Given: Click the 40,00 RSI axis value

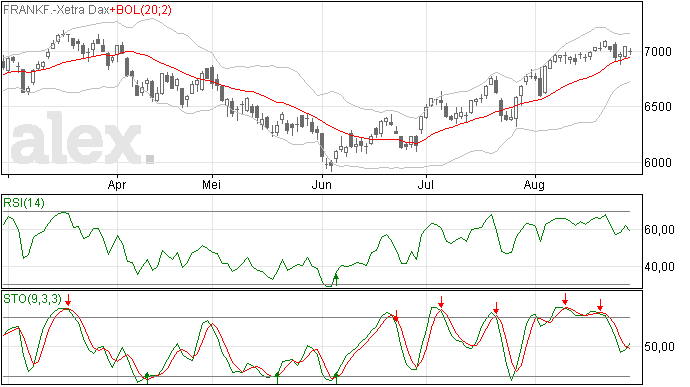Looking at the screenshot, I should pos(659,267).
